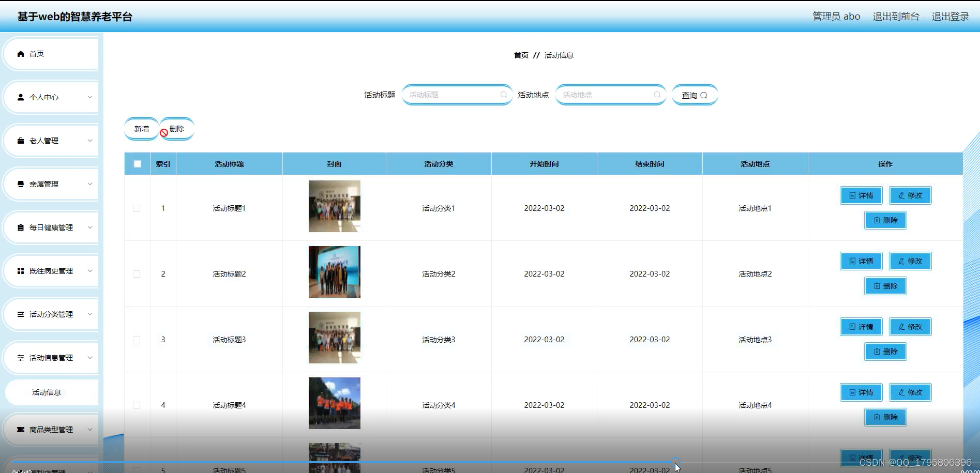The image size is (980, 473).
Task: Open 详情 for 活动标题3 row
Action: (x=861, y=327)
